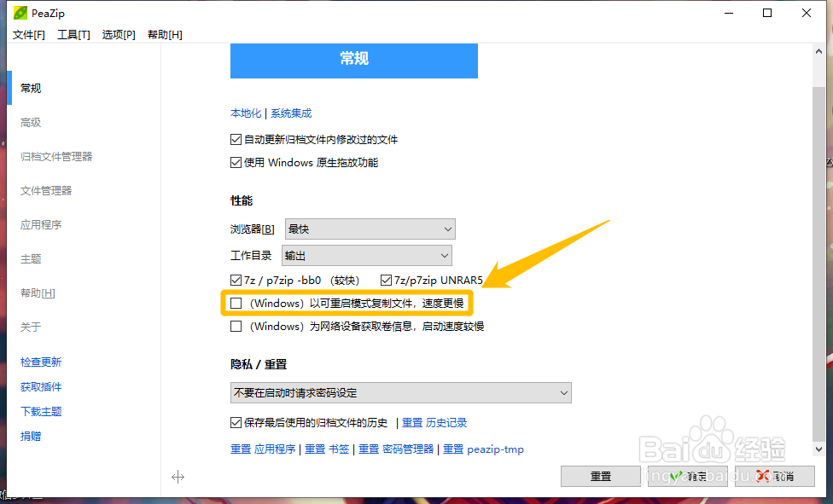Click the scrollbar up arrow
Viewport: 833px width, 504px height.
[x=818, y=51]
